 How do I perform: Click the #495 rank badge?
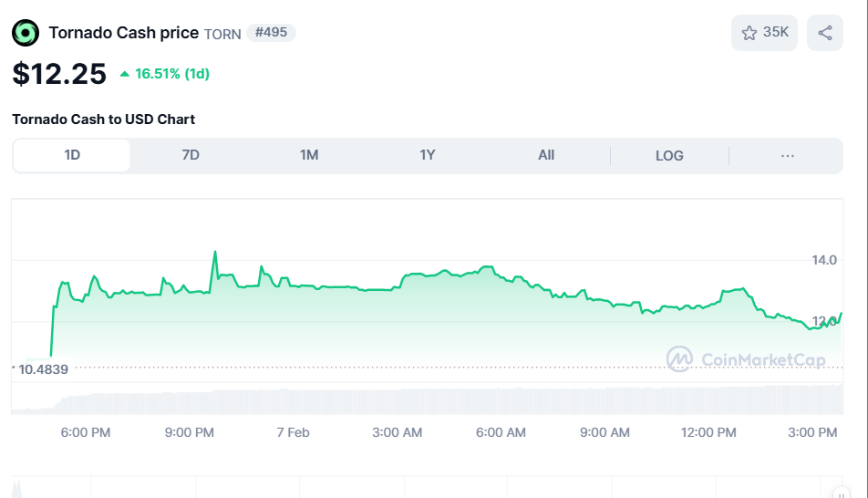[x=272, y=33]
